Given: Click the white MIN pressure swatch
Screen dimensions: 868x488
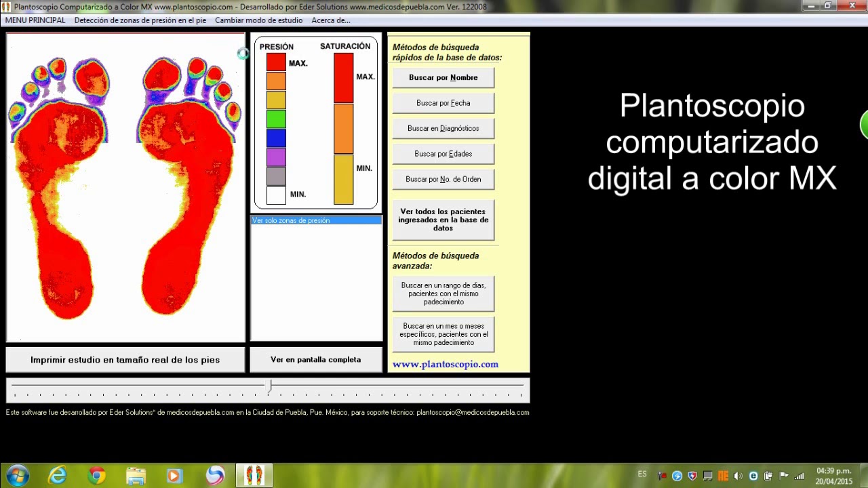Looking at the screenshot, I should pos(276,195).
